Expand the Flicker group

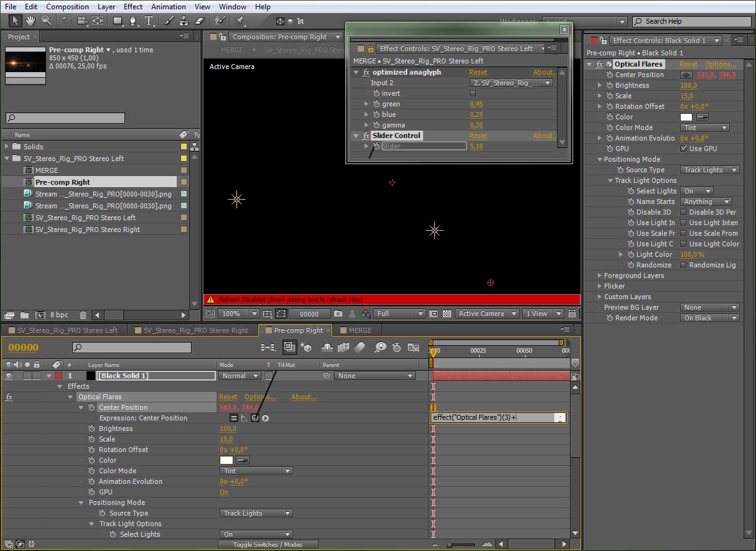click(x=599, y=286)
